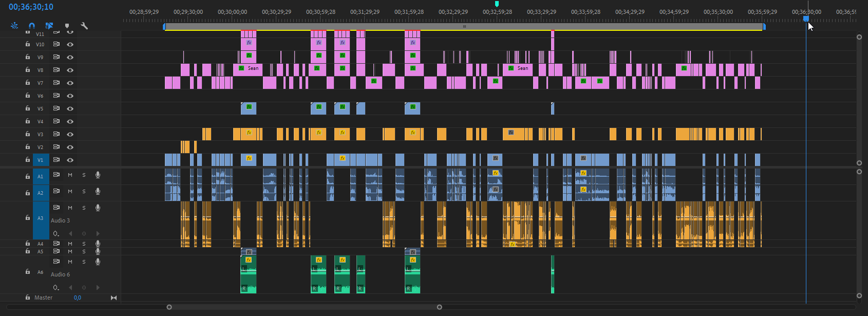Select the V1 track target button
Viewport: 868px width, 316px height.
[x=41, y=160]
